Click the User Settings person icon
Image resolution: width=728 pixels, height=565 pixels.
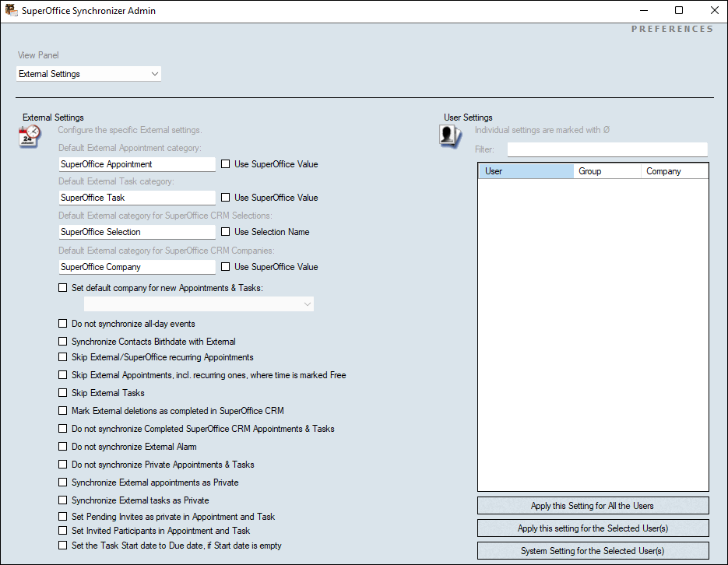click(x=450, y=136)
